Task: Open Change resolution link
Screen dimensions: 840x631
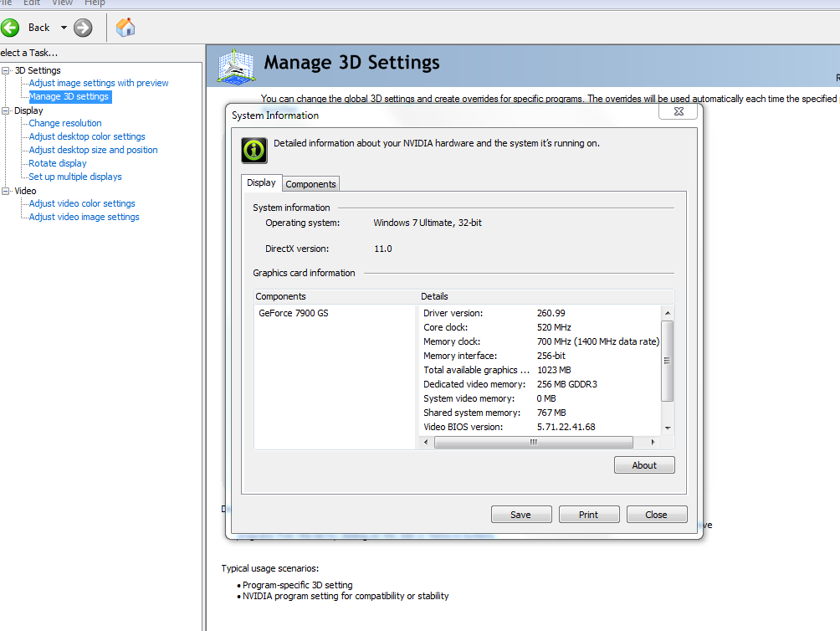Action: point(65,123)
